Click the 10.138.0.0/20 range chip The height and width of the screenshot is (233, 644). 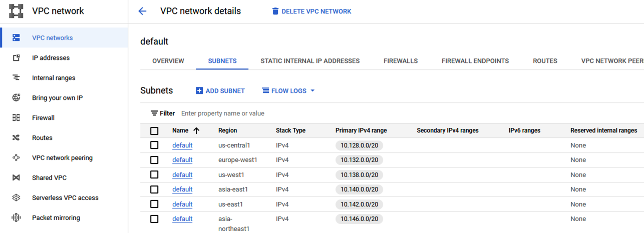tap(360, 175)
